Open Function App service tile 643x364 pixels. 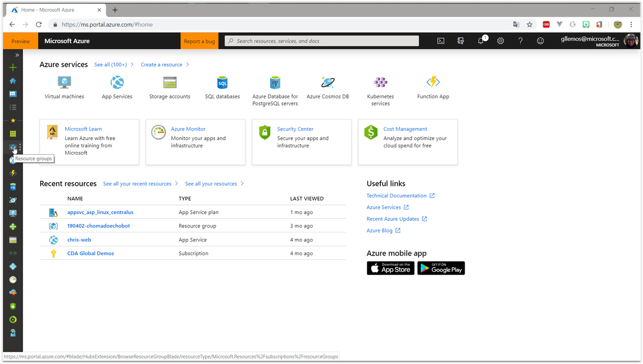[x=433, y=87]
